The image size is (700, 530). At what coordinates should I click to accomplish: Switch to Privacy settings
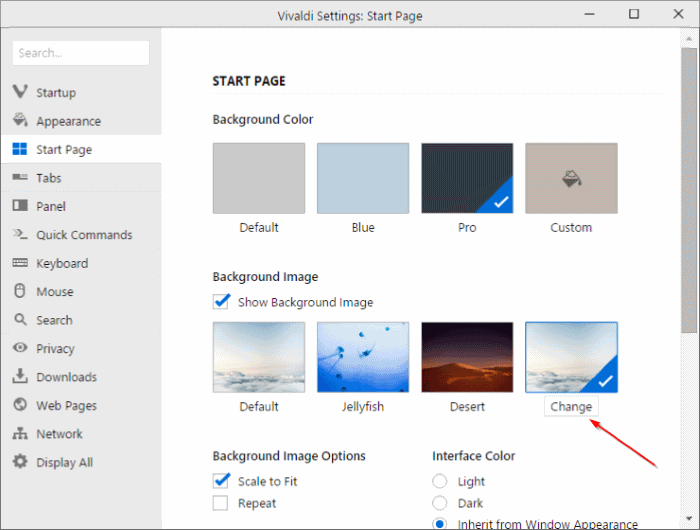click(55, 348)
